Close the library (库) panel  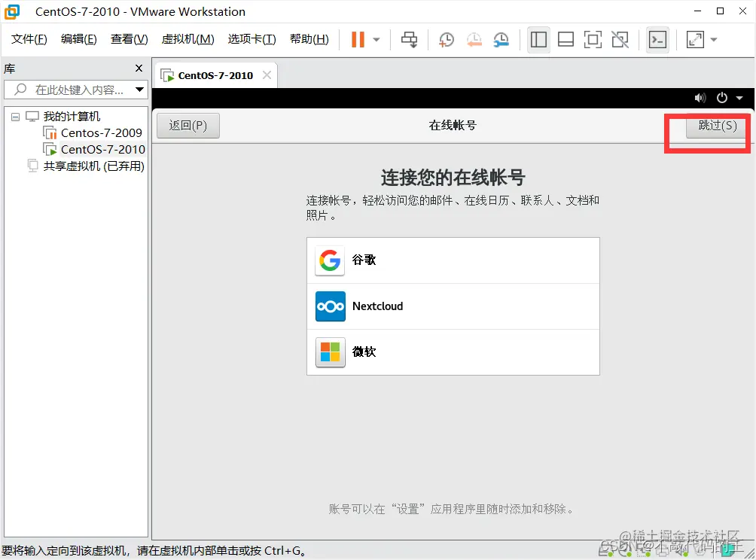[139, 68]
